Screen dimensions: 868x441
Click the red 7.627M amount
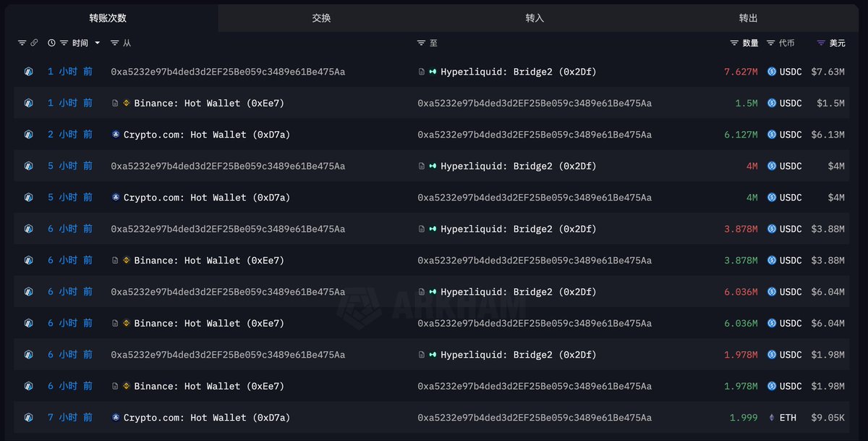tap(741, 72)
